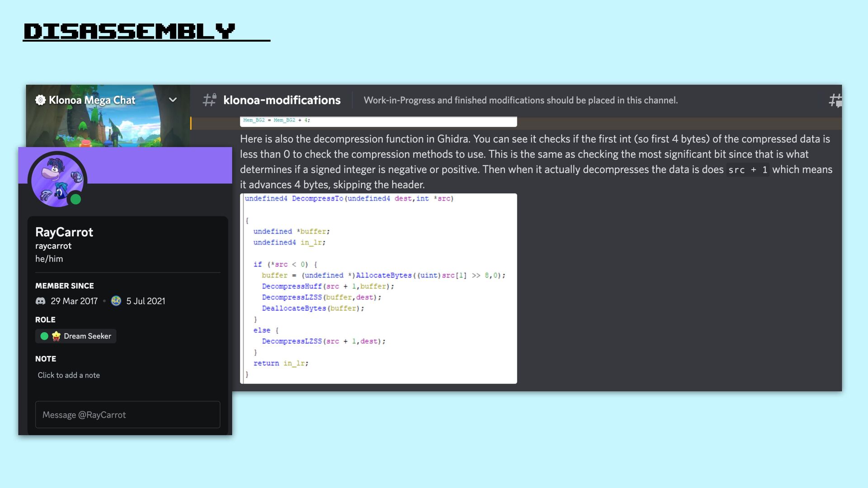Click the klonoa-modifications channel name
This screenshot has height=488, width=868.
coord(282,100)
